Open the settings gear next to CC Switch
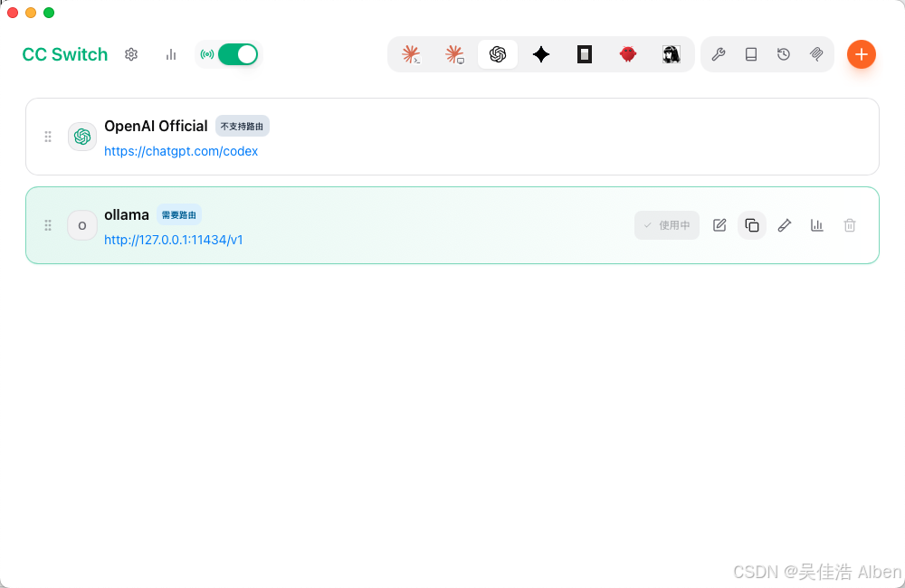Image resolution: width=905 pixels, height=588 pixels. (x=131, y=54)
